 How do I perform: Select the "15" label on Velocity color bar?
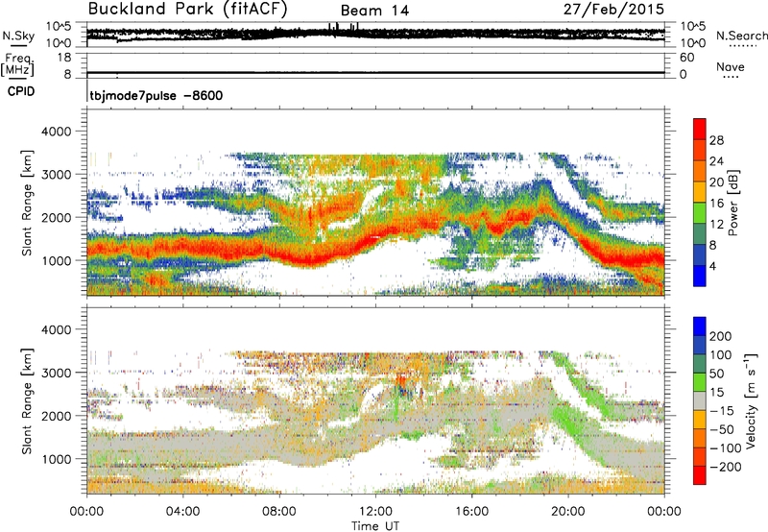pyautogui.click(x=716, y=392)
